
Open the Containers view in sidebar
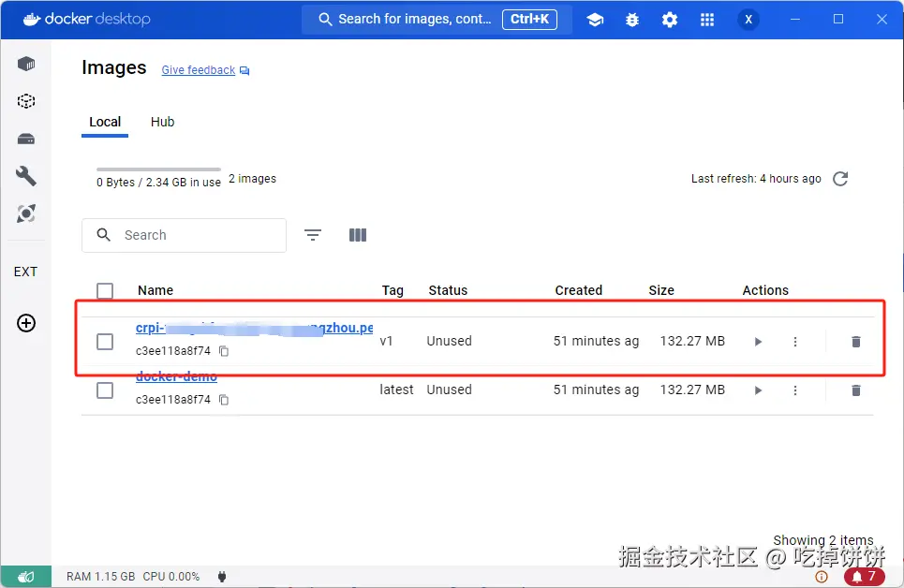point(26,64)
